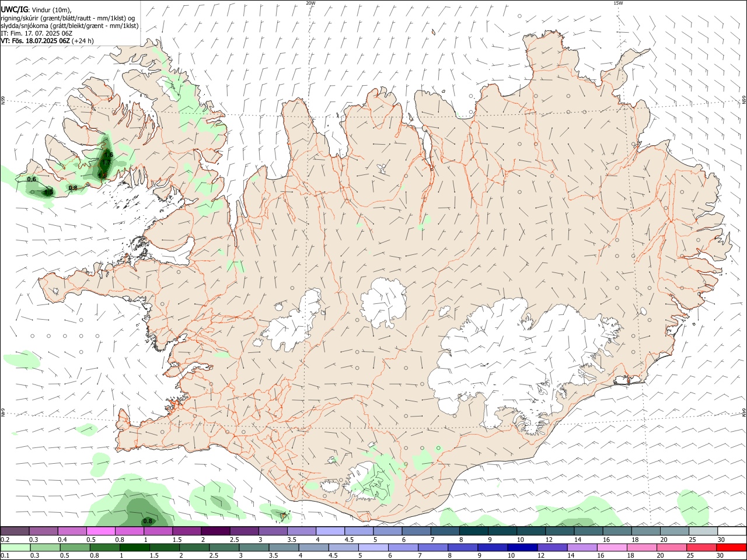Select the red lower legend swatch above 30

click(x=732, y=547)
